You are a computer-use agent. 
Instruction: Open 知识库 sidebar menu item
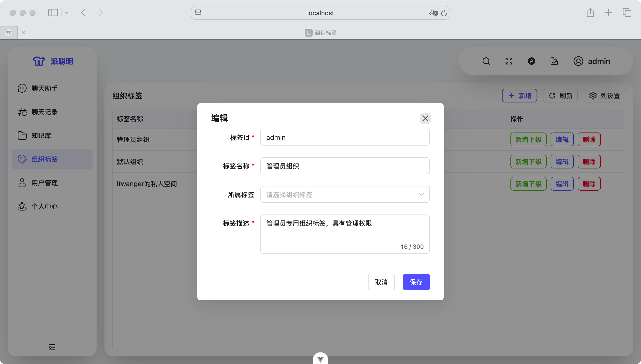(x=41, y=135)
